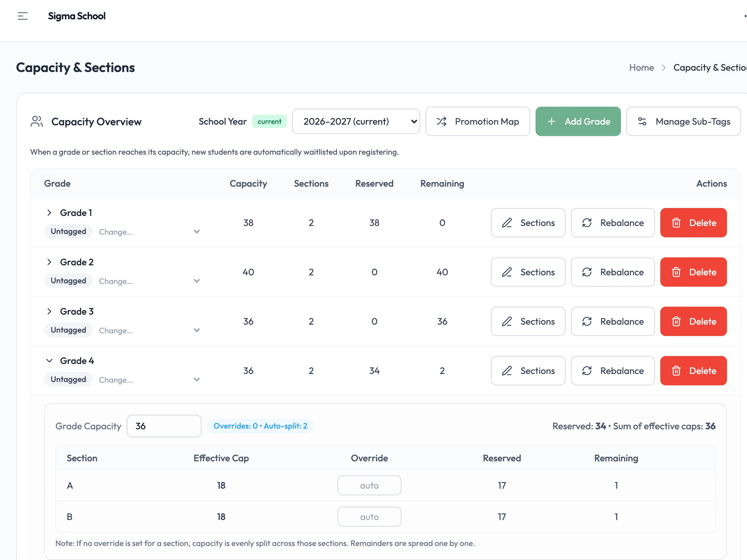This screenshot has width=747, height=560.
Task: Click Section A override auto field
Action: tap(369, 485)
